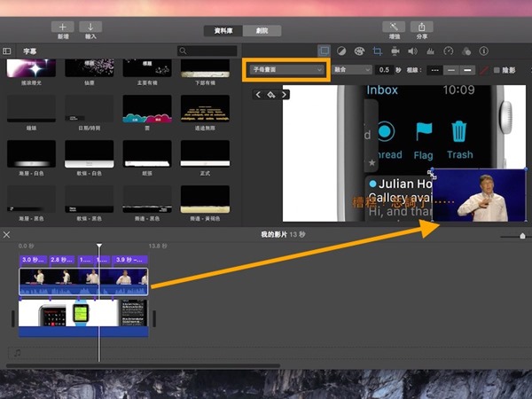Open the stabilization camera icon
The image size is (532, 399).
point(395,51)
